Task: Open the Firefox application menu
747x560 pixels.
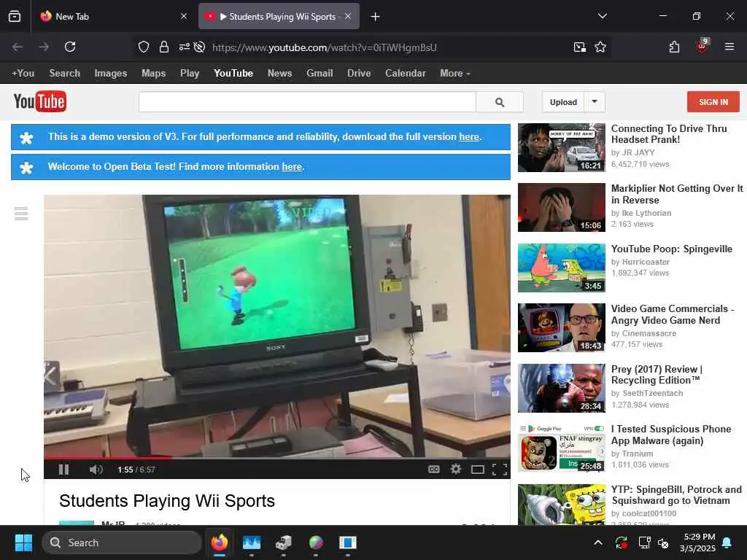Action: pyautogui.click(x=729, y=47)
